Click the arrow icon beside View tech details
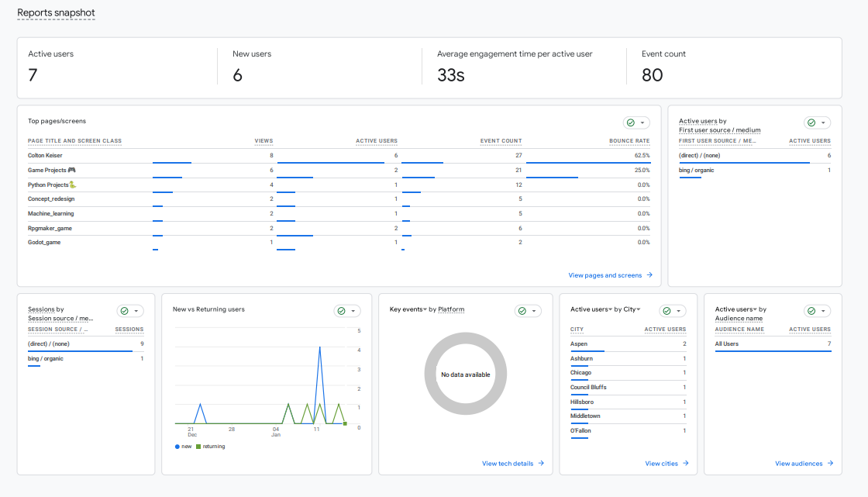The width and height of the screenshot is (868, 497). click(x=540, y=463)
